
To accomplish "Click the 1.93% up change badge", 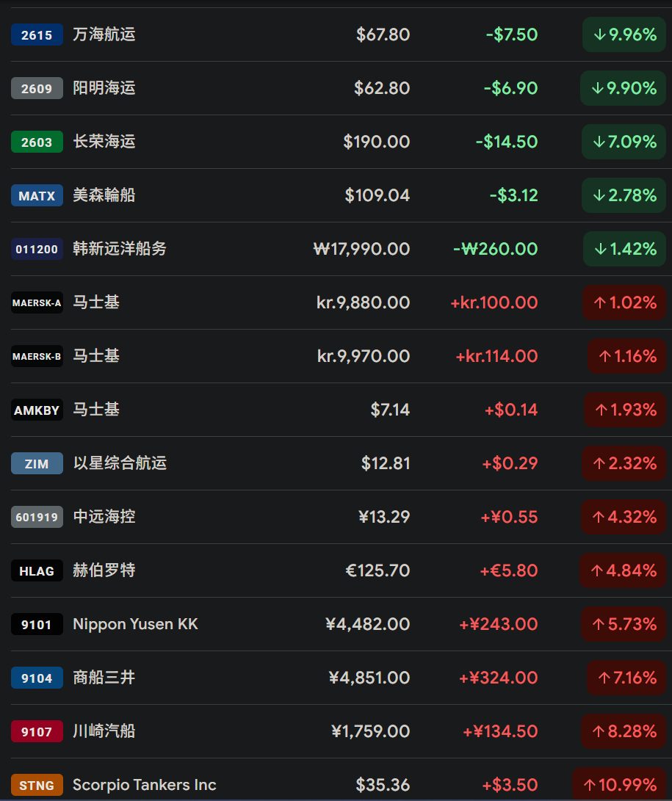I will (625, 410).
